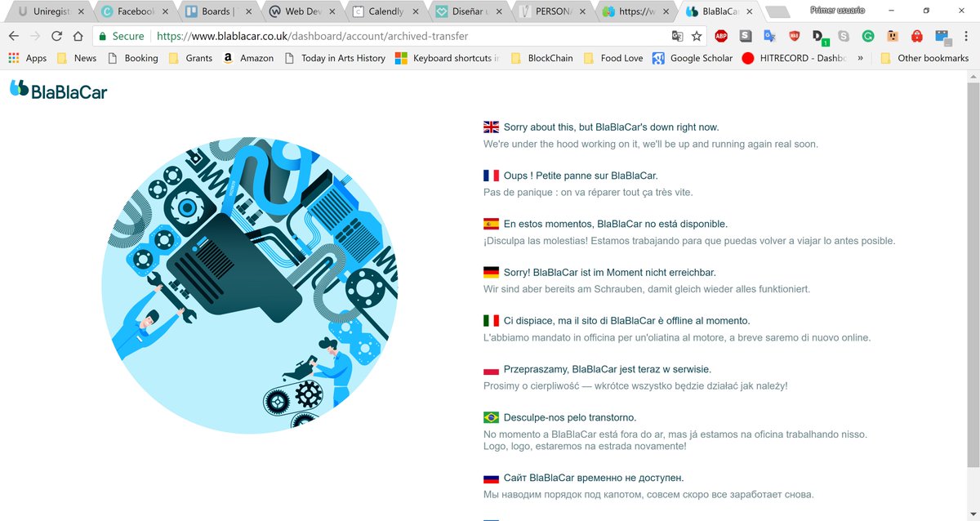
Task: Reload the BlaBlaCar page
Action: pos(56,36)
